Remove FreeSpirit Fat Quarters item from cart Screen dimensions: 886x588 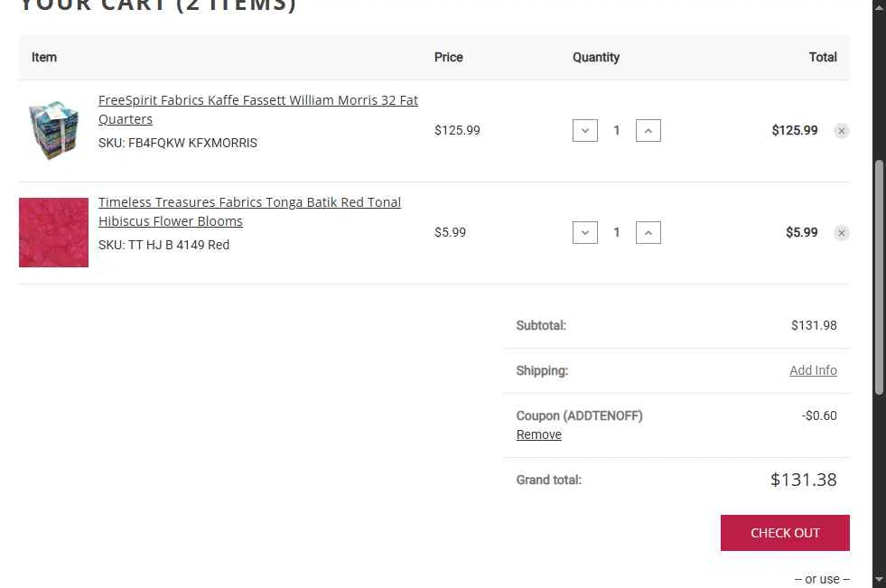[841, 131]
